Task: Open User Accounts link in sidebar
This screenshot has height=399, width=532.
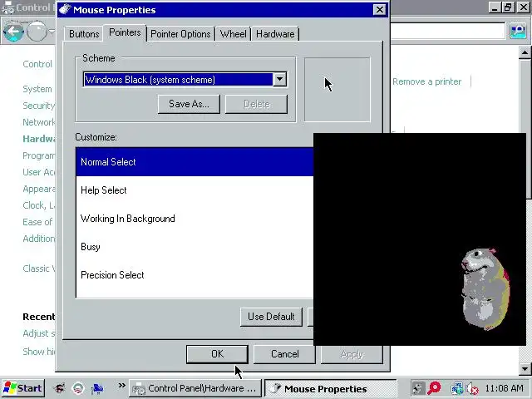Action: click(x=39, y=172)
